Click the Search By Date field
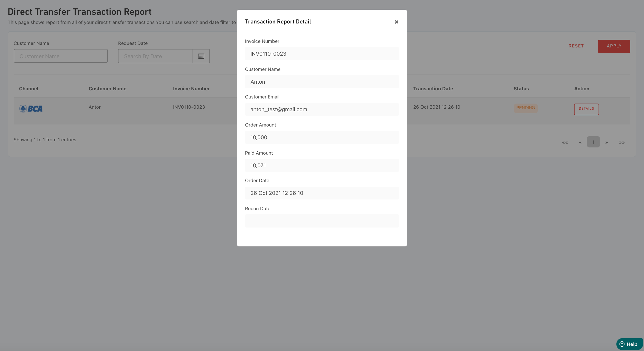The height and width of the screenshot is (351, 644). pos(155,56)
